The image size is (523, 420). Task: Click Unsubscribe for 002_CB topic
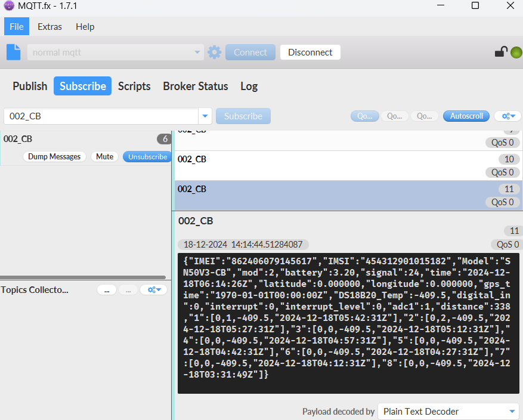(147, 156)
